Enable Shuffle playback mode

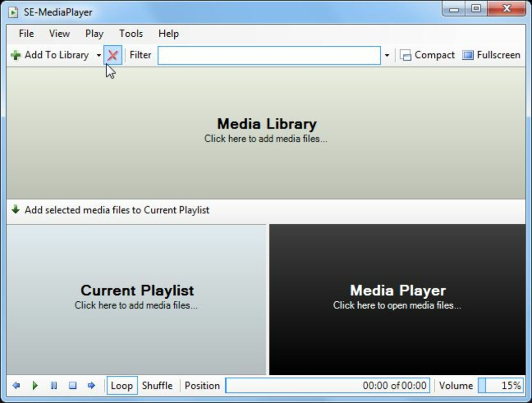pyautogui.click(x=158, y=385)
